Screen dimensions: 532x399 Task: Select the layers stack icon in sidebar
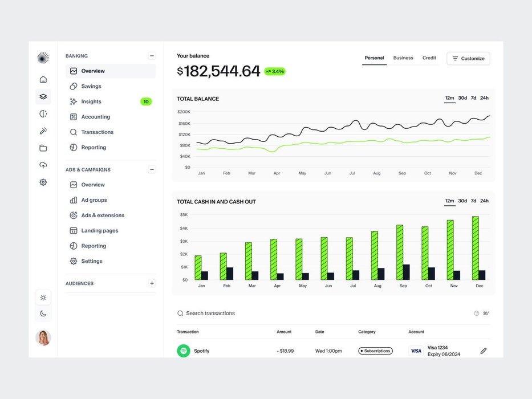pyautogui.click(x=43, y=97)
